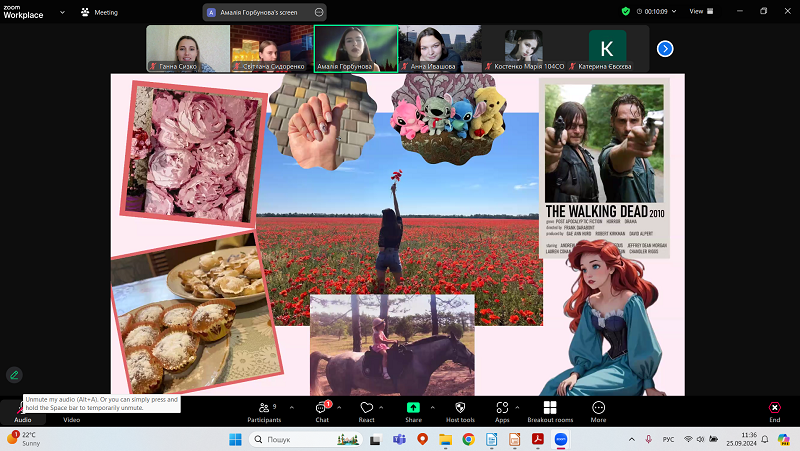
Task: Open the battery status tray icon
Action: (713, 439)
